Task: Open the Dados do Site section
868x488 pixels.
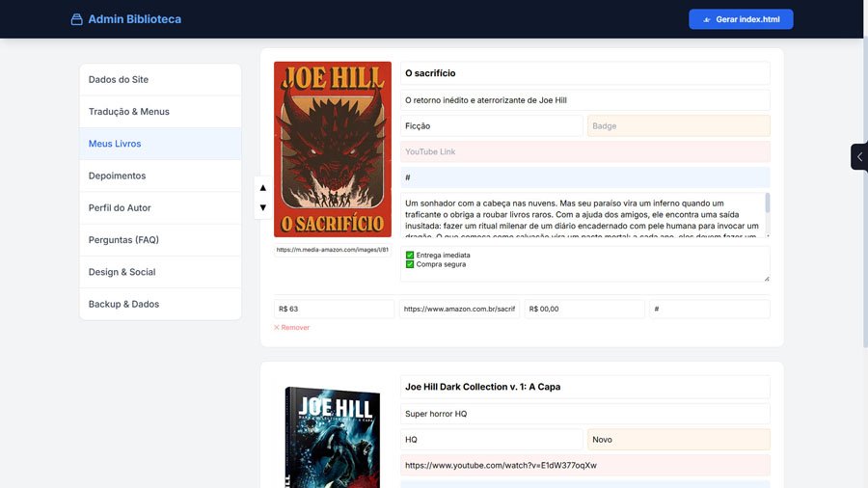Action: click(x=160, y=80)
